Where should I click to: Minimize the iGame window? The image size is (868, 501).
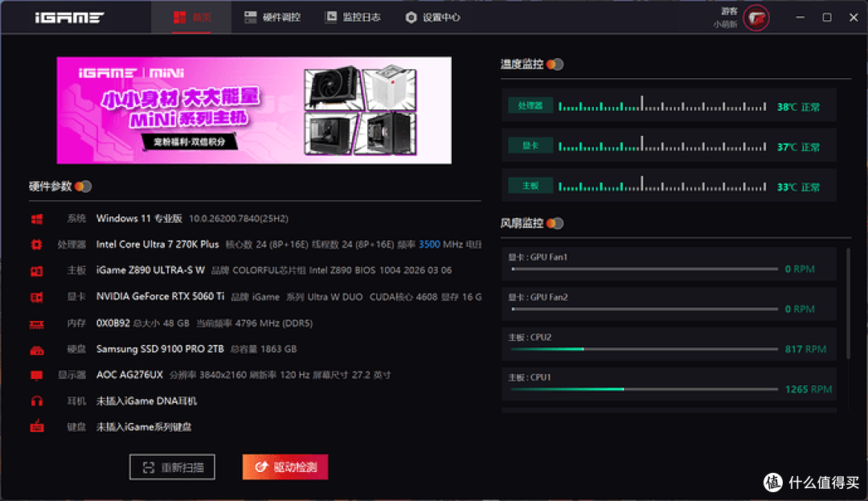800,17
